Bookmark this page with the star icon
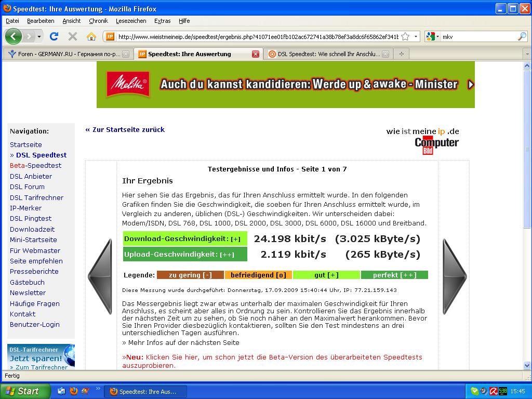This screenshot has height=399, width=532. (405, 36)
